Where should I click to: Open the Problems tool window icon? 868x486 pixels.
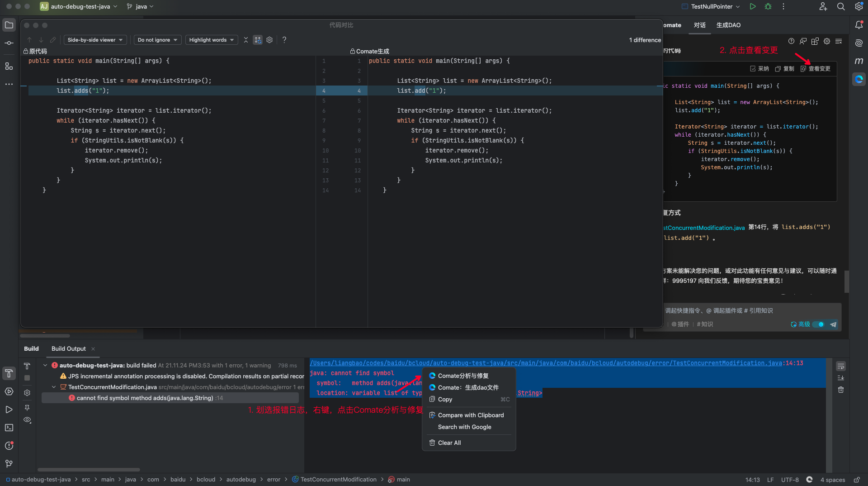[9, 446]
